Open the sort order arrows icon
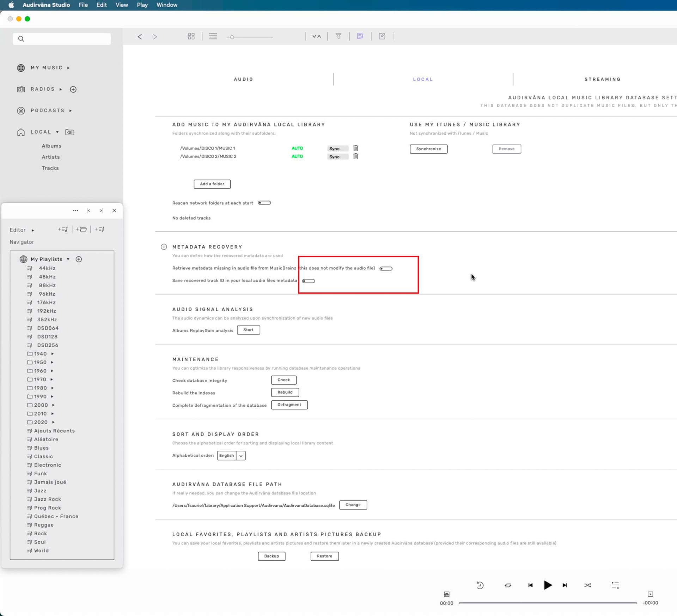The height and width of the screenshot is (616, 677). click(x=317, y=36)
